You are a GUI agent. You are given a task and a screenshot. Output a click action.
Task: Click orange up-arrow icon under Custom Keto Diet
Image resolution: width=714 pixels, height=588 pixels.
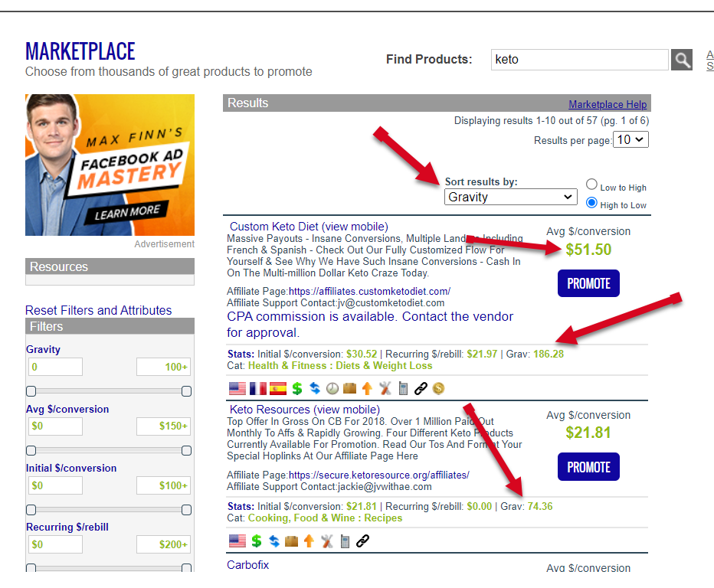[x=367, y=388]
